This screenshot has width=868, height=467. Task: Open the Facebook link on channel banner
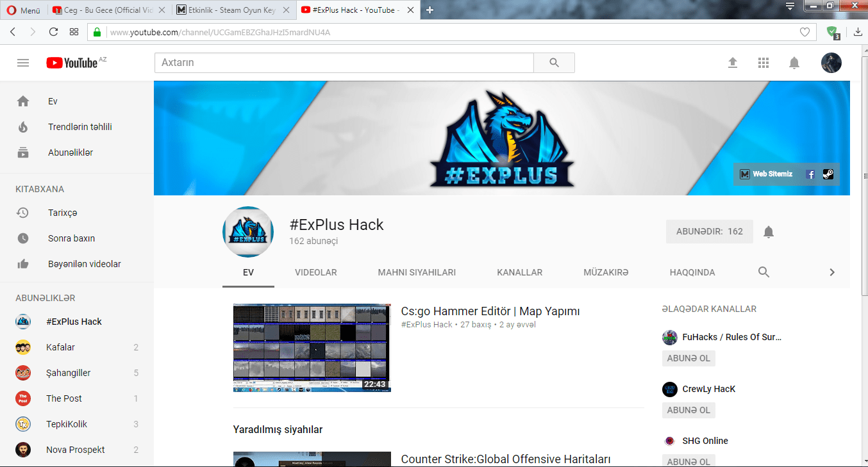pyautogui.click(x=810, y=174)
